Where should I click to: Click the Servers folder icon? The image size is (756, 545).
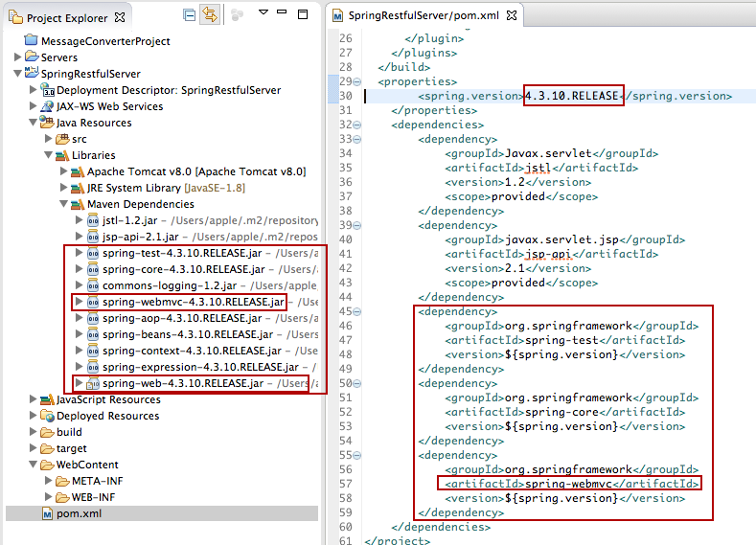click(x=32, y=57)
